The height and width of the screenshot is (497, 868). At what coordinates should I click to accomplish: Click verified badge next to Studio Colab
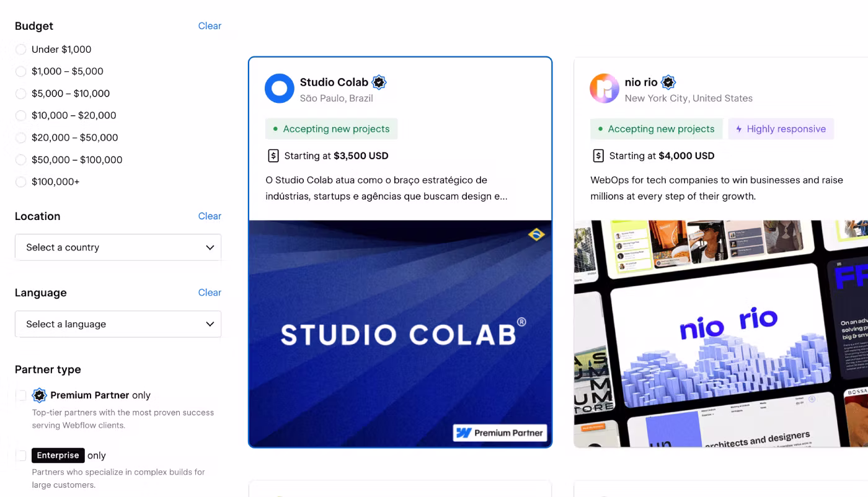tap(379, 82)
